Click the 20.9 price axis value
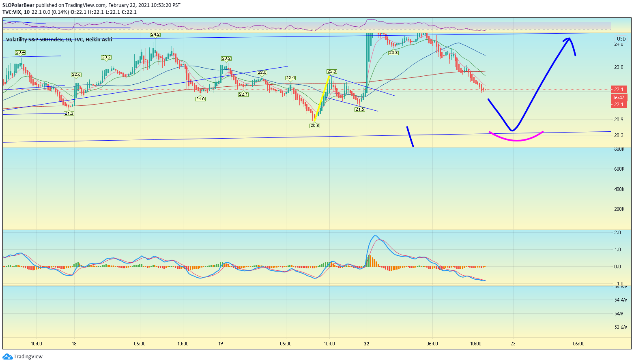Screen dimensions: 634x364 [619, 120]
